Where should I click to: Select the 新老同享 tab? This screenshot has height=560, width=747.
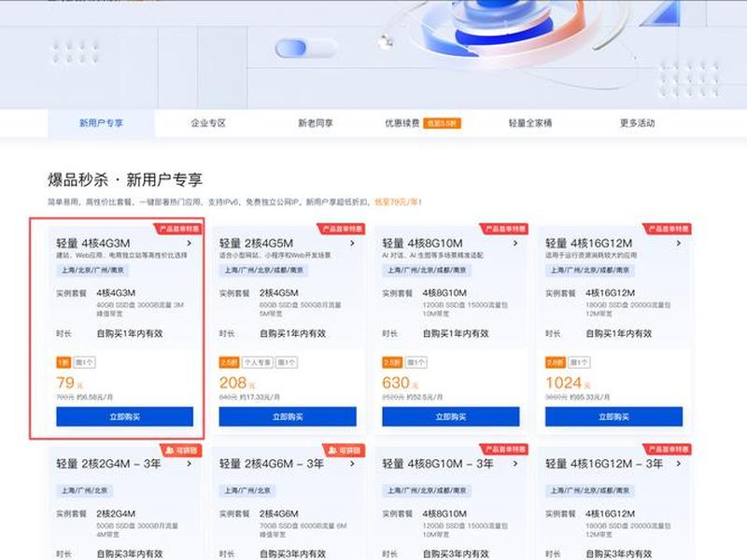[x=316, y=123]
